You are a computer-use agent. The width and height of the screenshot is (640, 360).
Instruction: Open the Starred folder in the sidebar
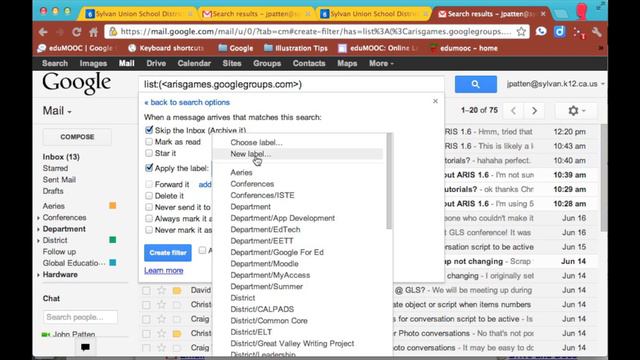click(x=56, y=168)
